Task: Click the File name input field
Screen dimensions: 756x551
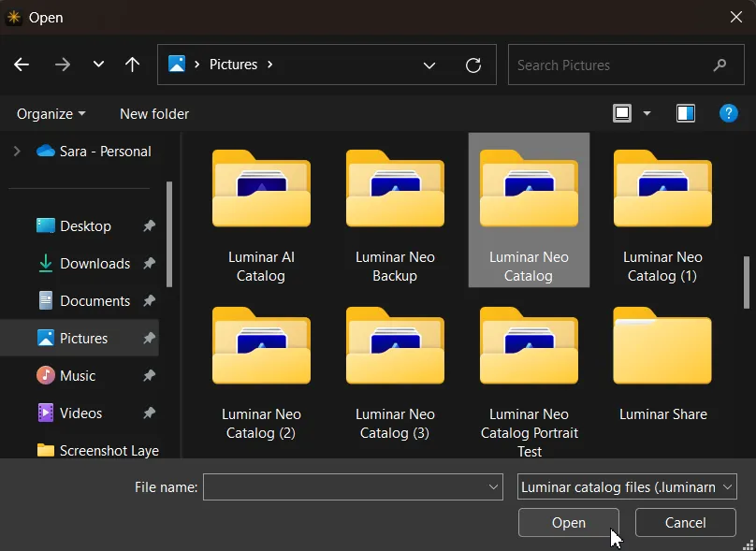Action: [x=346, y=486]
